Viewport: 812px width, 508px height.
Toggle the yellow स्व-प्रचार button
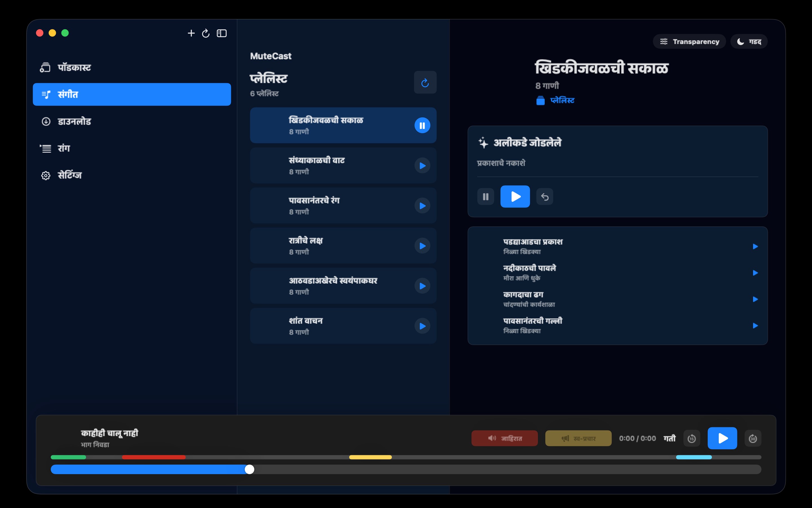pos(578,438)
